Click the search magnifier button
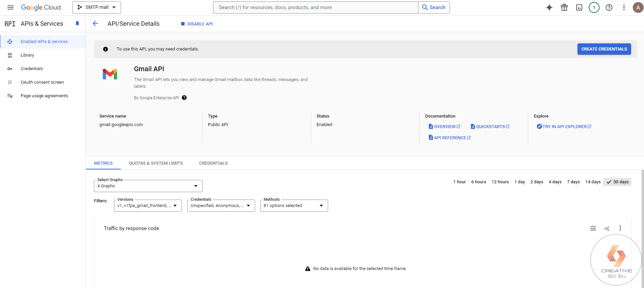 (434, 7)
